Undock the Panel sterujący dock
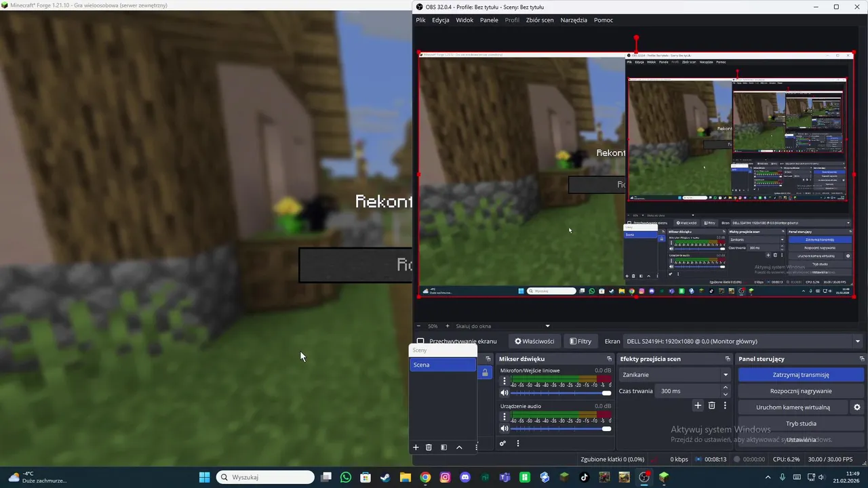 tap(862, 359)
